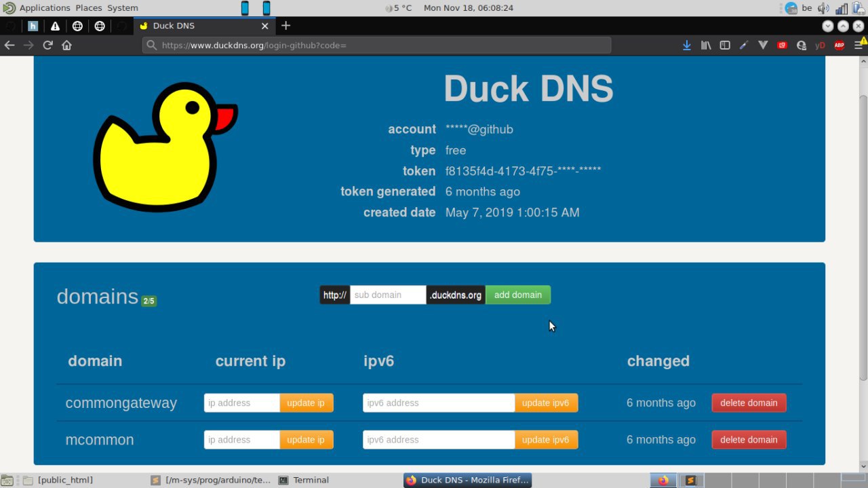Click the 2/5 domains count badge
The image size is (868, 488).
149,301
